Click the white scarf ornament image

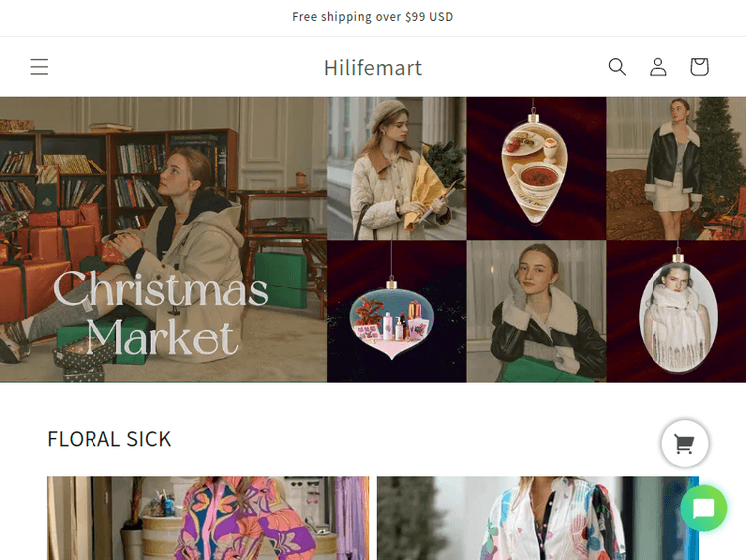[x=677, y=313]
